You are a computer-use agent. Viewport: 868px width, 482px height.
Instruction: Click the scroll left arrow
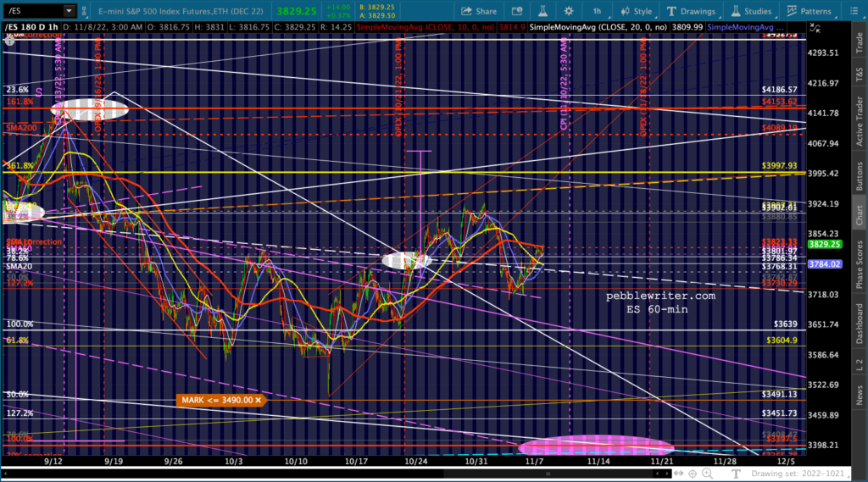pos(657,474)
